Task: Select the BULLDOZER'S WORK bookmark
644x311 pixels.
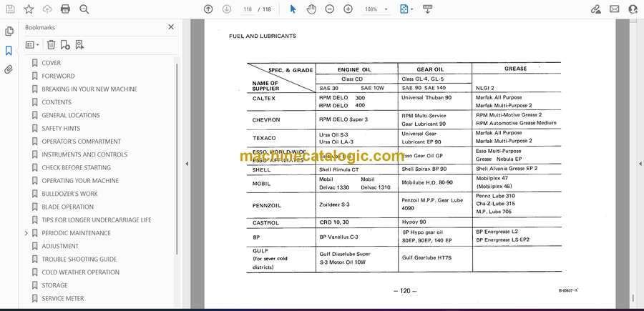Action: (69, 194)
